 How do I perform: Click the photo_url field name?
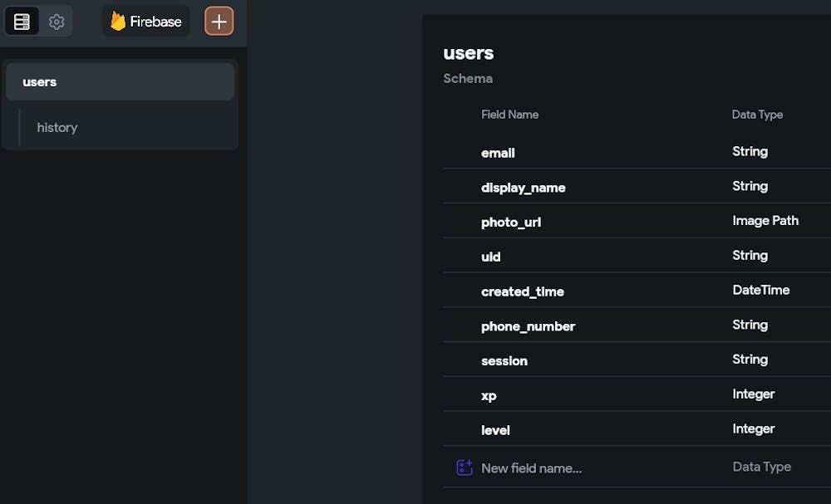(x=511, y=223)
